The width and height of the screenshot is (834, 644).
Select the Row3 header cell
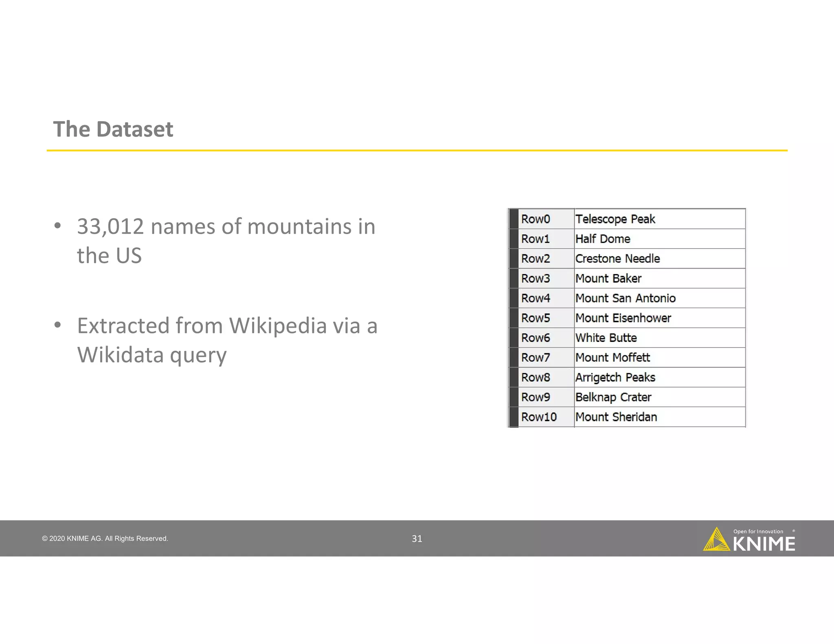tap(546, 278)
